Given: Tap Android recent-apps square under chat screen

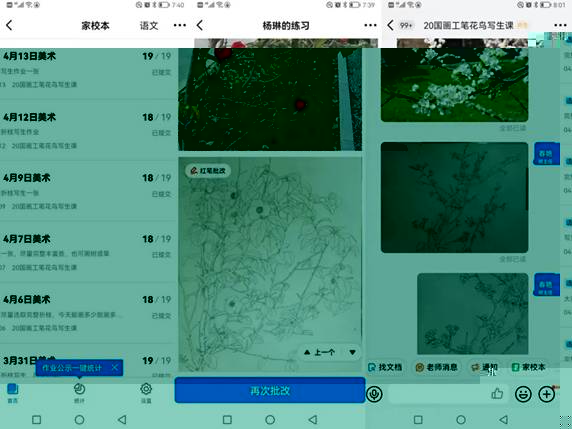Looking at the screenshot, I should click(418, 420).
